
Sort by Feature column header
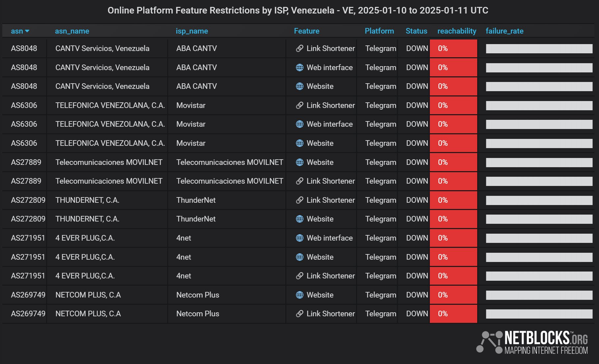[x=307, y=31]
